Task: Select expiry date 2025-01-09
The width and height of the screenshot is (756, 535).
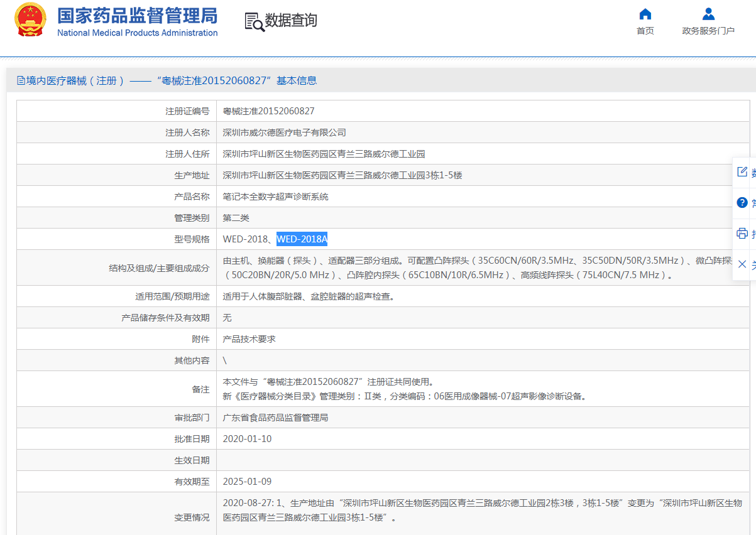Action: coord(247,482)
